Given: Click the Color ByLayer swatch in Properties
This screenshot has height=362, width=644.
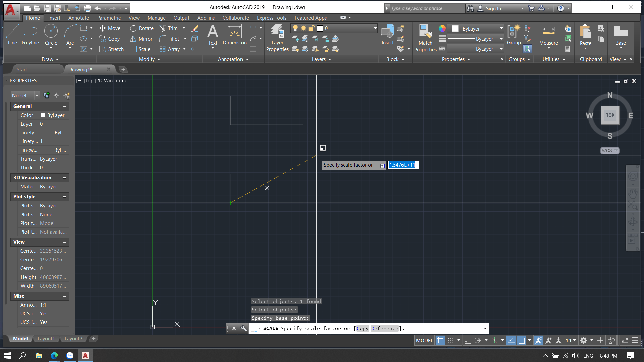Looking at the screenshot, I should click(x=43, y=115).
